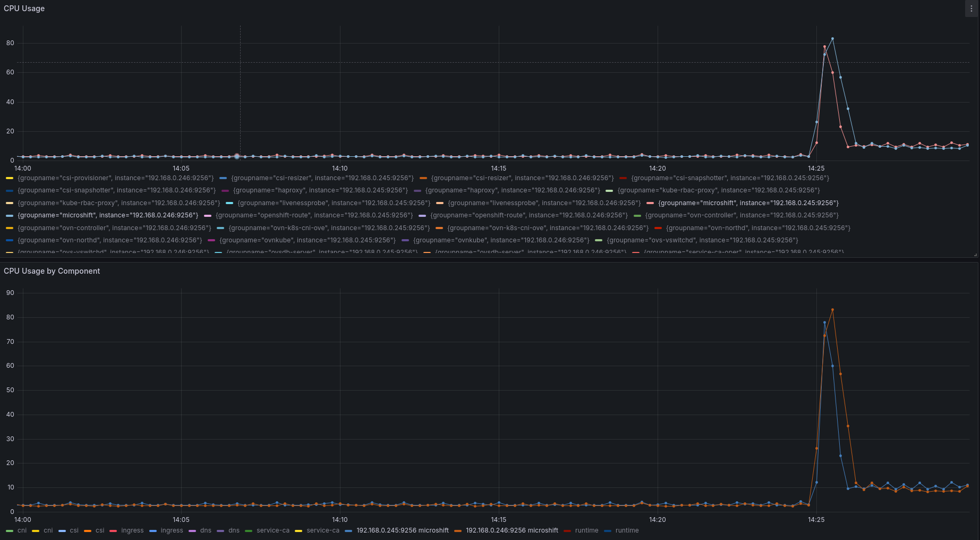Toggle the yellow cni legend series
Viewport: 980px width, 540px height.
pyautogui.click(x=48, y=530)
